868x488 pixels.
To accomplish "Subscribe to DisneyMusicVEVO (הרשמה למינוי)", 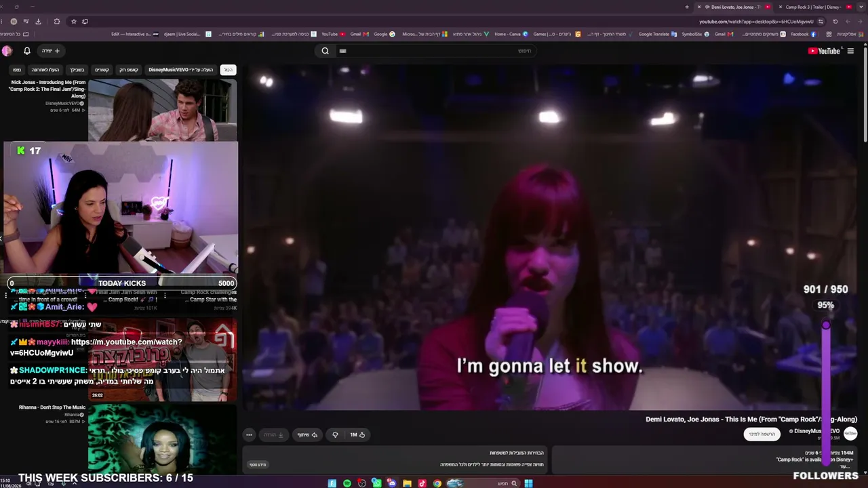I will (x=762, y=434).
